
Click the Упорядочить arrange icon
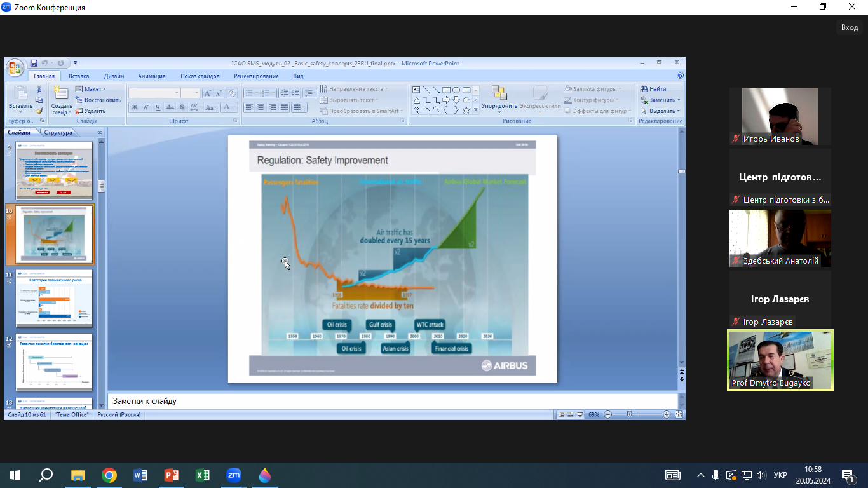(499, 94)
